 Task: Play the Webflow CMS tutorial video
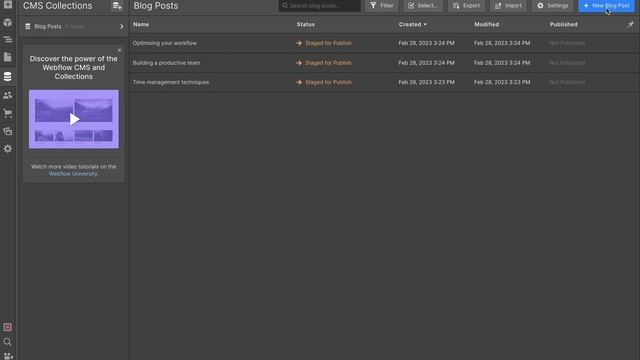click(74, 119)
